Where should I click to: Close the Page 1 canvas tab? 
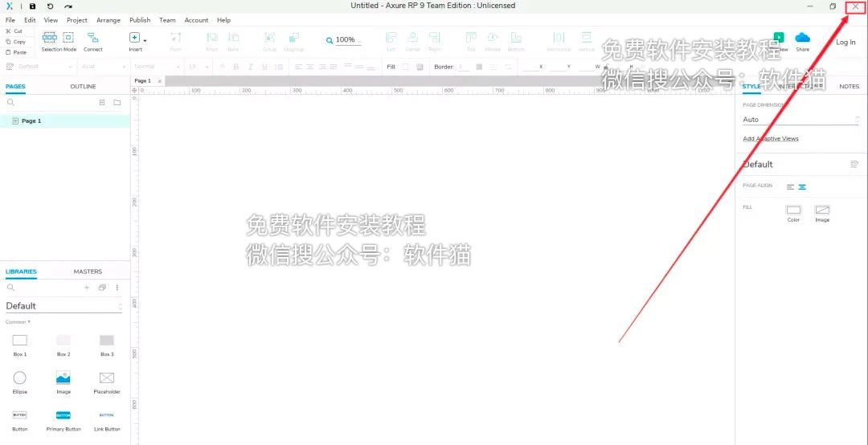160,81
